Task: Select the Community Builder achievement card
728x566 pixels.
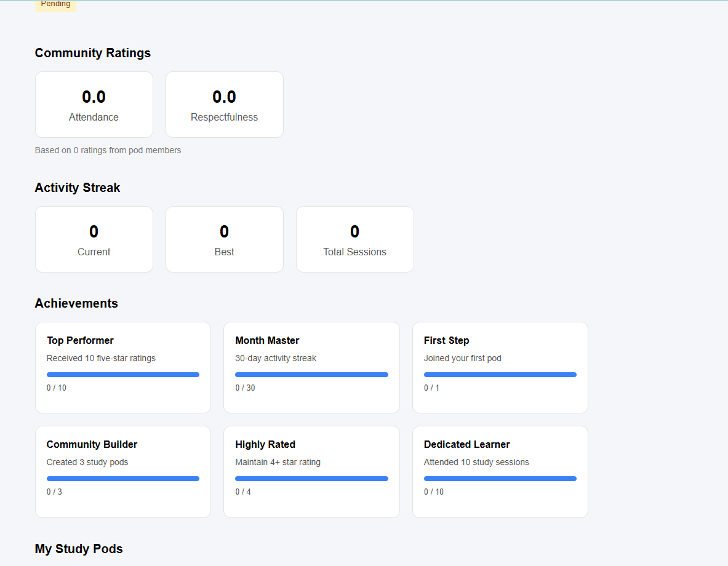Action: (123, 472)
